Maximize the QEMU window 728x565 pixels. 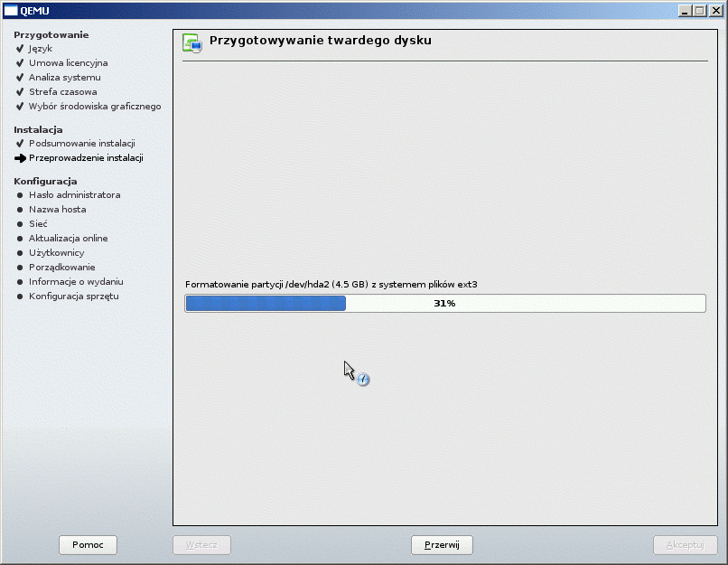point(700,10)
